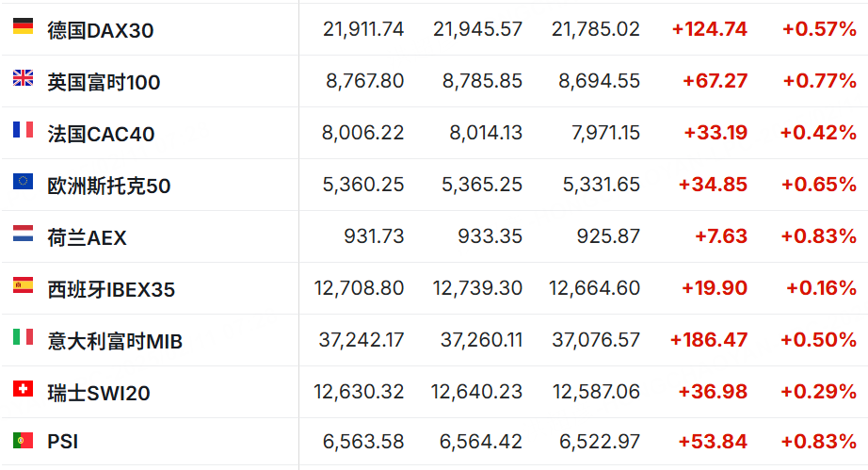Open the PSI index link
The width and height of the screenshot is (868, 470).
point(62,442)
